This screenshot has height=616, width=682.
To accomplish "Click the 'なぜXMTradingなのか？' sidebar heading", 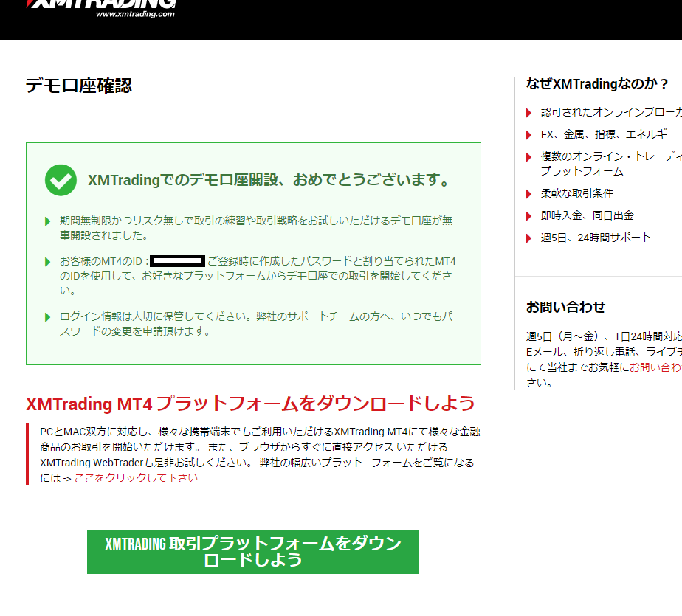I will [596, 83].
